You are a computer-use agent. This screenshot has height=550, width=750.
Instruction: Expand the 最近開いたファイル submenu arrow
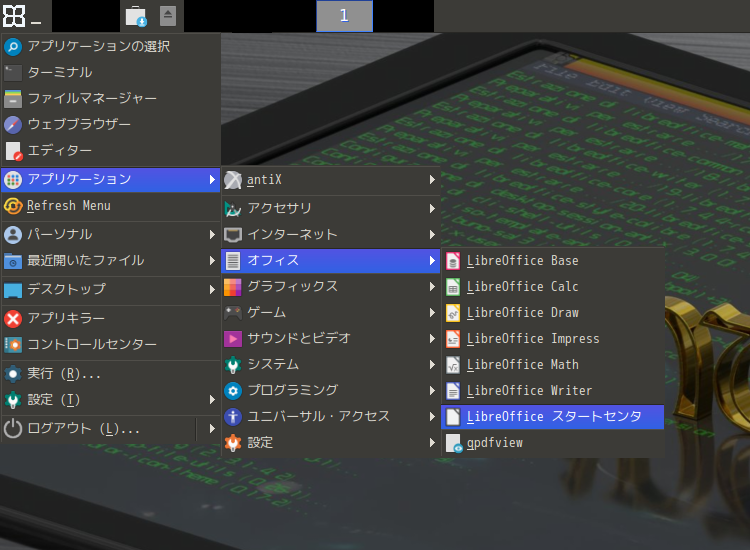click(x=212, y=261)
